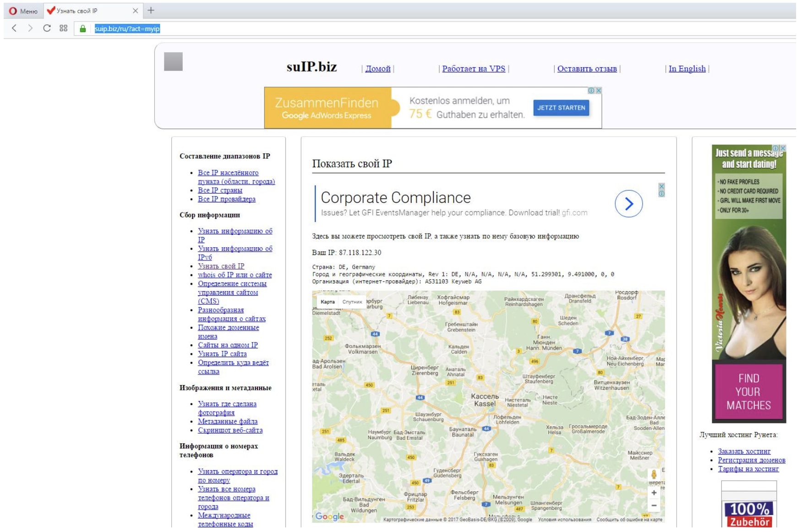The width and height of the screenshot is (797, 532).
Task: Click 'Кассель Kassel' label on the map
Action: coord(485,400)
